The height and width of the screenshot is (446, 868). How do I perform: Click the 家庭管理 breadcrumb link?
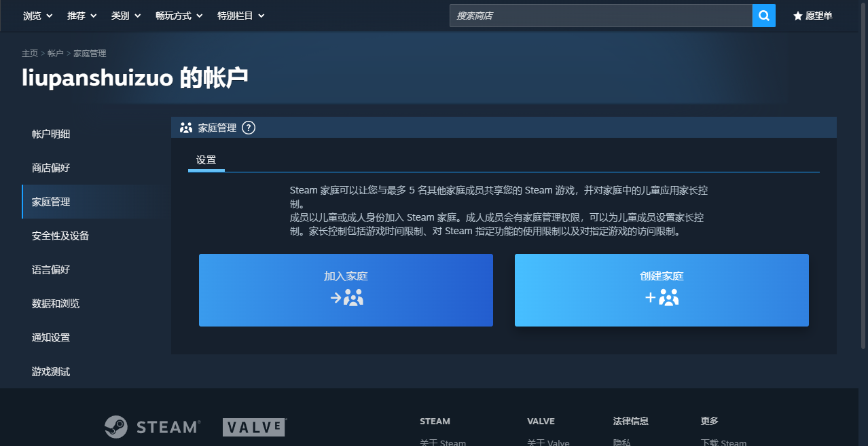click(90, 53)
